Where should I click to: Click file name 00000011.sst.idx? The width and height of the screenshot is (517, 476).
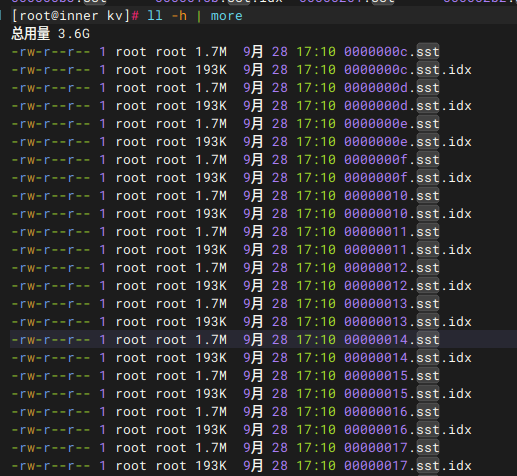pos(408,250)
